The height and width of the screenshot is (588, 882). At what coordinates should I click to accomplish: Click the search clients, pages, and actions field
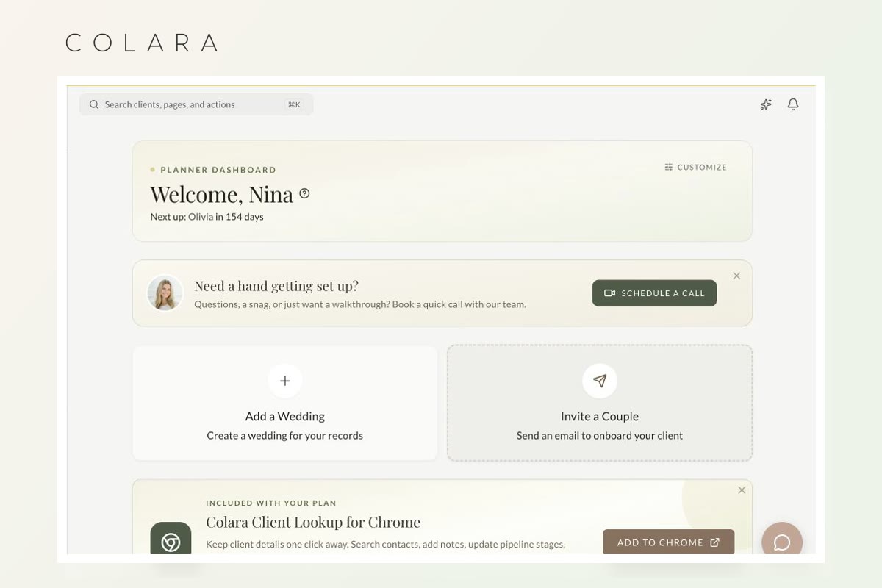point(196,104)
